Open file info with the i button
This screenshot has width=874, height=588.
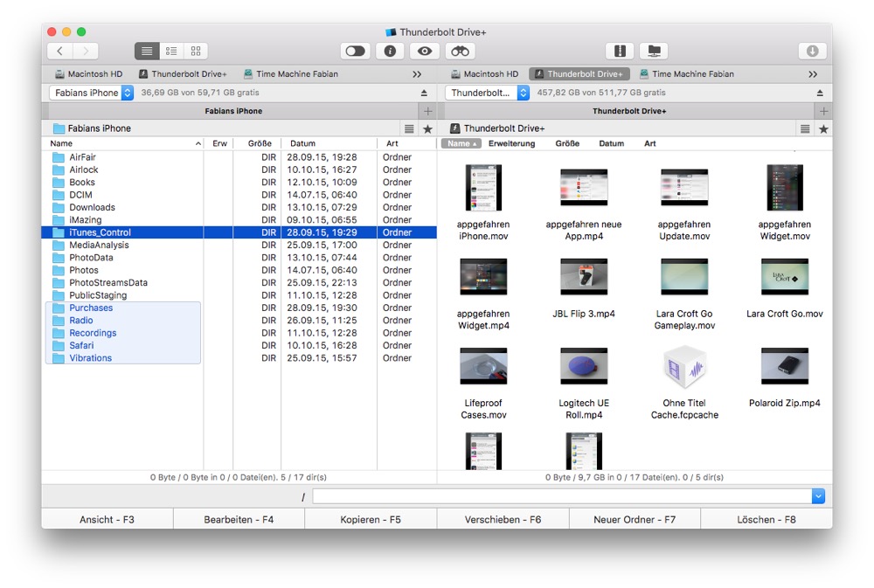coord(390,52)
